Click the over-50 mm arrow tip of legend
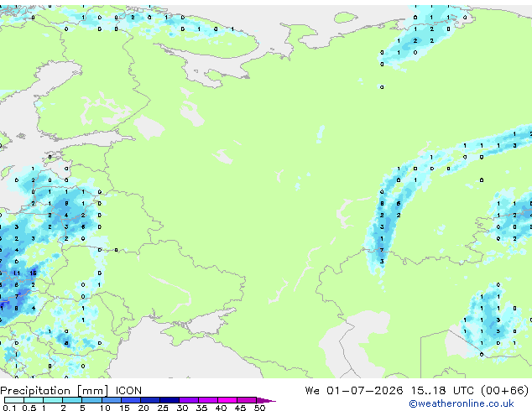Image resolution: width=532 pixels, height=411 pixels. point(266,401)
